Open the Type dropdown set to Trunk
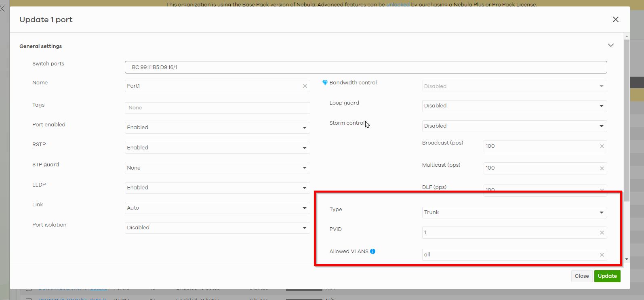Viewport: 644px width, 300px height. pos(514,212)
